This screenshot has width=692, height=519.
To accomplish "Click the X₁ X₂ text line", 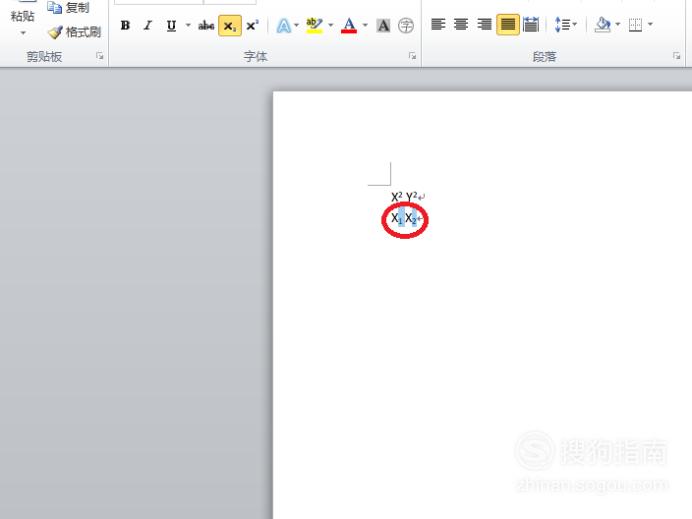I will pos(407,218).
